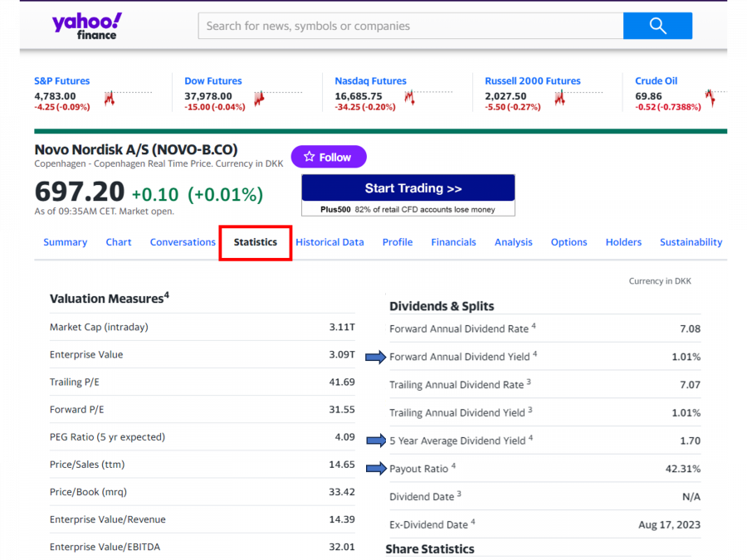Open the S&P Futures link
Image resolution: width=747 pixels, height=560 pixels.
[x=62, y=81]
